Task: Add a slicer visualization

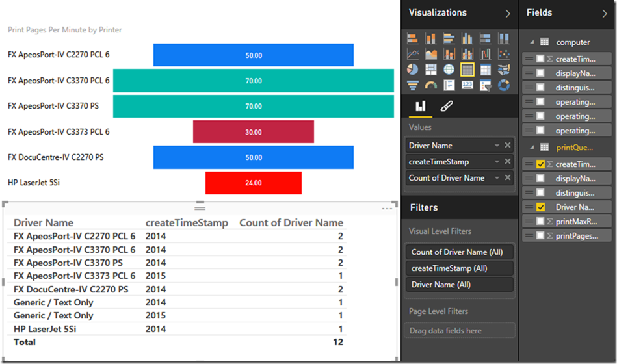Action: pos(485,85)
